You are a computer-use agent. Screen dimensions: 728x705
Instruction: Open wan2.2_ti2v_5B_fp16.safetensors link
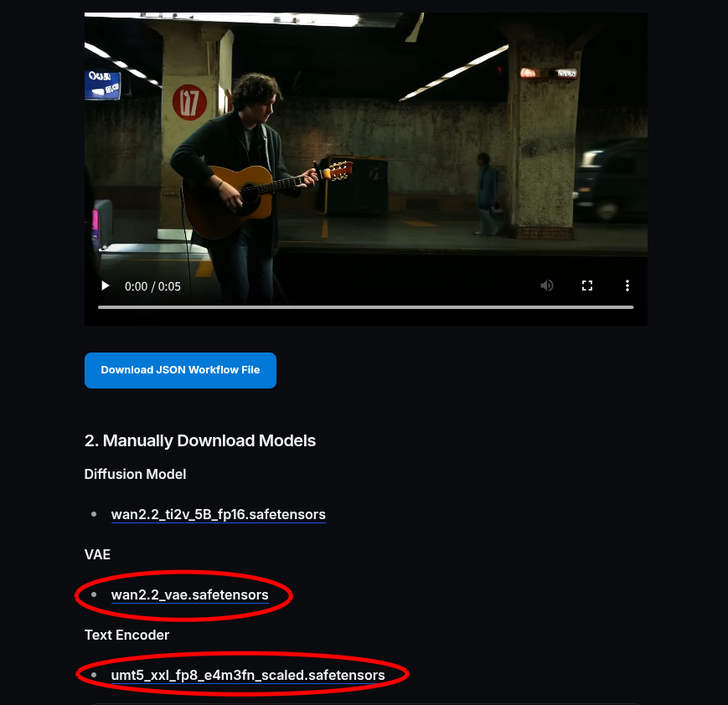(x=218, y=515)
